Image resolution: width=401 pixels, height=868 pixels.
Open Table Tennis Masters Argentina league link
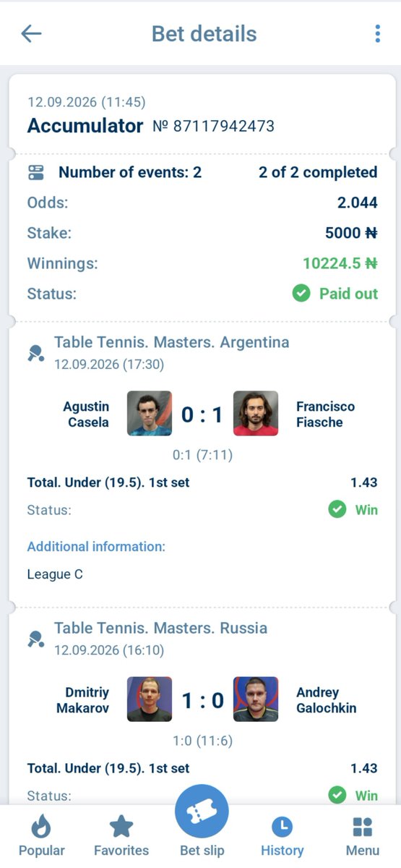(171, 342)
